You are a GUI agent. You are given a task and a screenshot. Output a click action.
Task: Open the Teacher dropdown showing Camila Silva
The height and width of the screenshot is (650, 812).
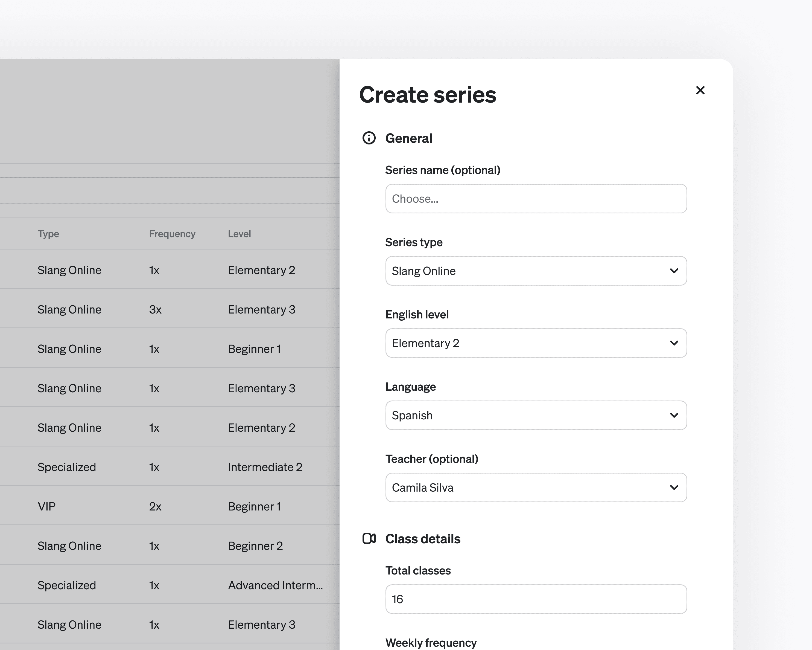pyautogui.click(x=536, y=487)
